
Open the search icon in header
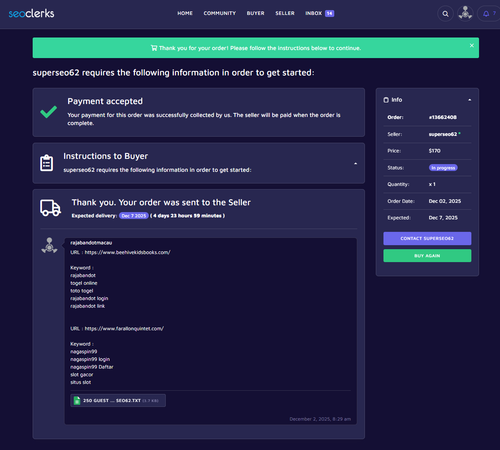pos(445,14)
